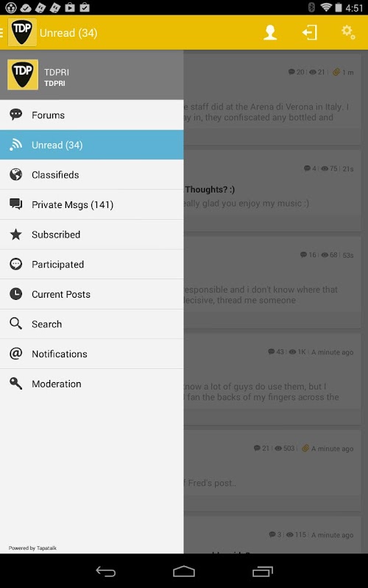This screenshot has width=368, height=588.
Task: Tap the speech bubble icon beside Forums
Action: [x=15, y=115]
